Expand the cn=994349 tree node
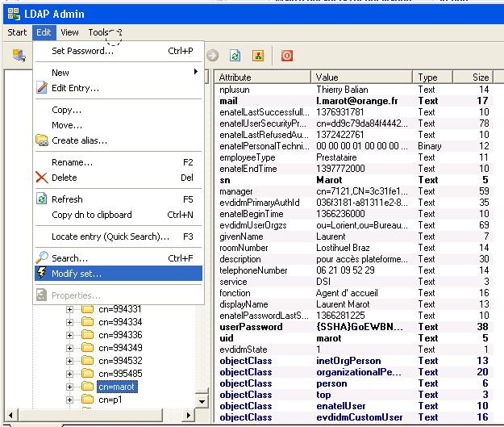This screenshot has width=504, height=427. click(x=70, y=348)
